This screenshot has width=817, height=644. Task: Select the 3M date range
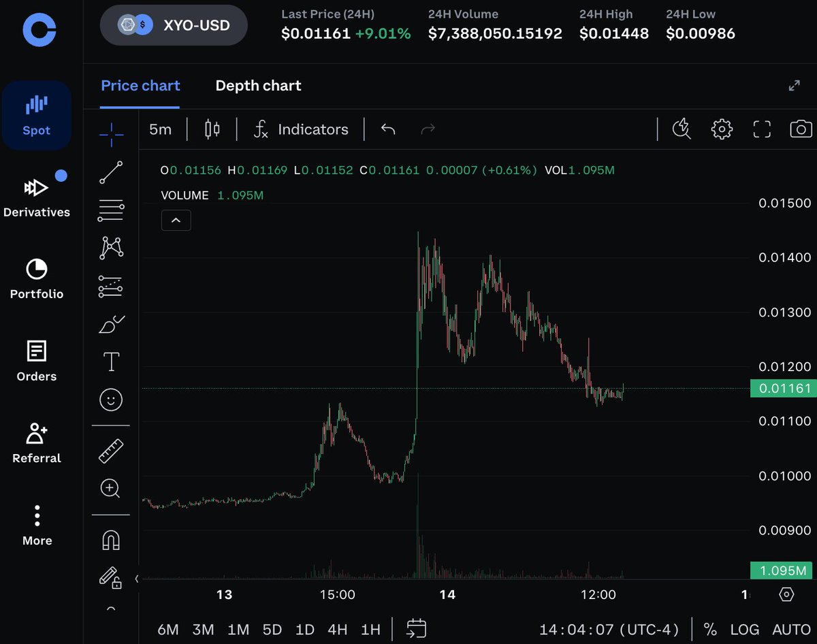click(x=203, y=630)
